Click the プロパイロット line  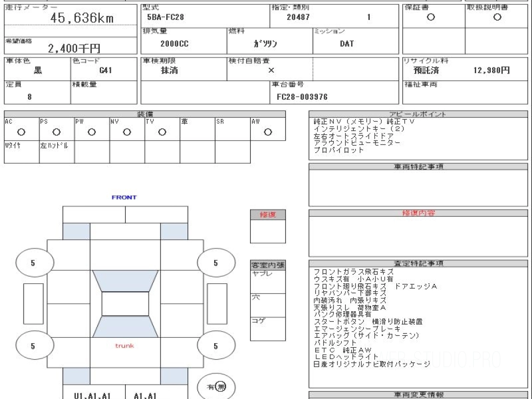(339, 150)
